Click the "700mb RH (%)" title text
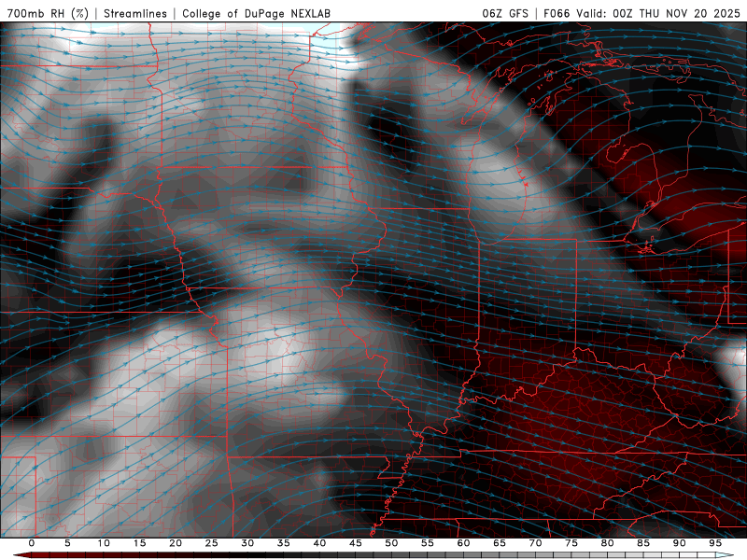 (x=48, y=13)
